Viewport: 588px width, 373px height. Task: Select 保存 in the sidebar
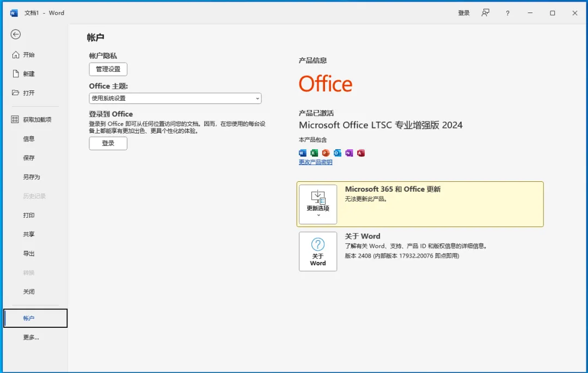click(x=29, y=158)
